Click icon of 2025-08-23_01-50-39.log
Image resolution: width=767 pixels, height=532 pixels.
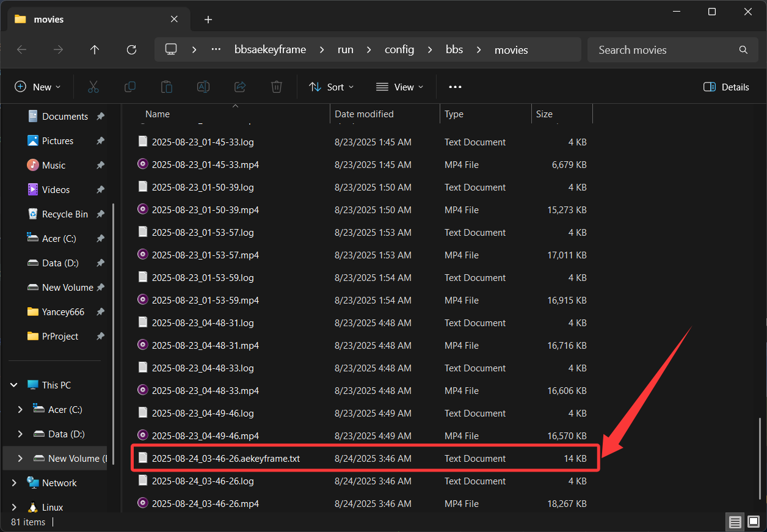point(143,187)
